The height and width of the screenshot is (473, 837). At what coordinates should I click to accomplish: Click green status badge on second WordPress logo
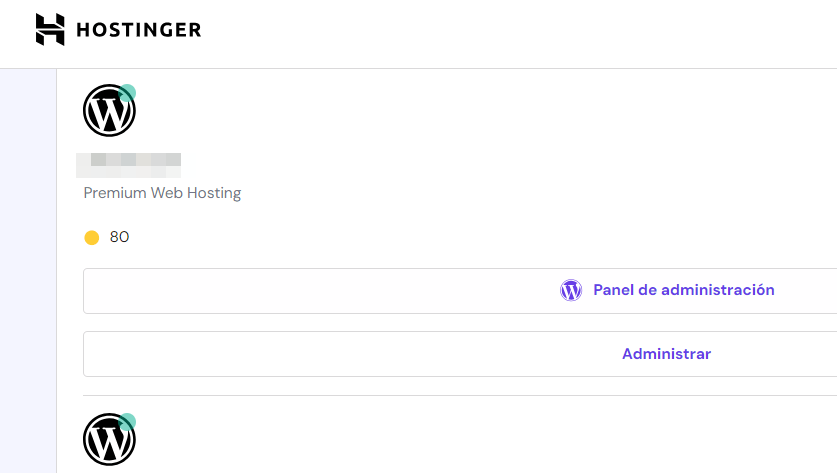coord(127,421)
